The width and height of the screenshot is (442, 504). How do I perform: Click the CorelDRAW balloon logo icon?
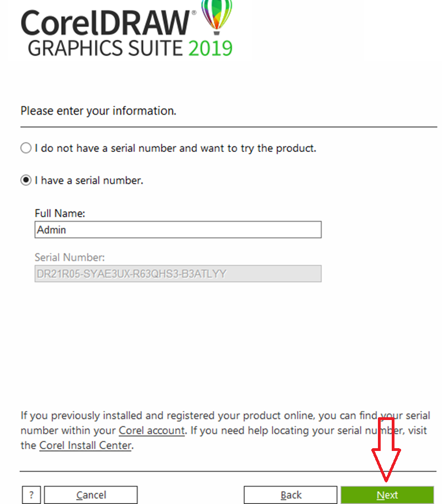pyautogui.click(x=217, y=15)
